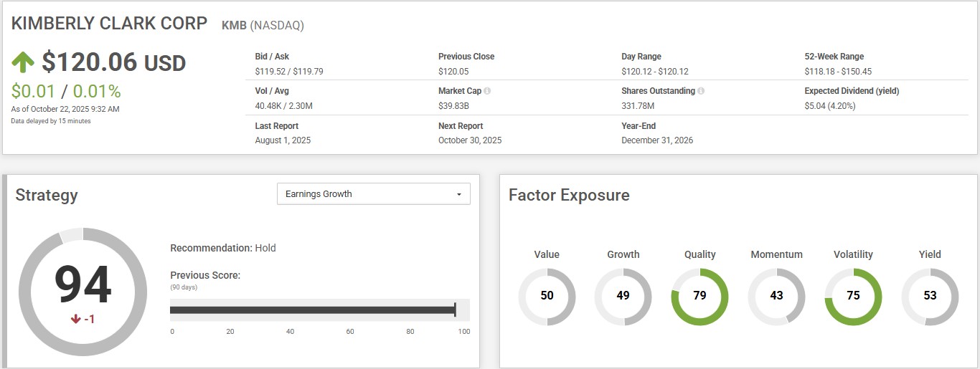Click the Shares Outstanding info icon
Viewport: 980px width, 369px height.
[701, 92]
